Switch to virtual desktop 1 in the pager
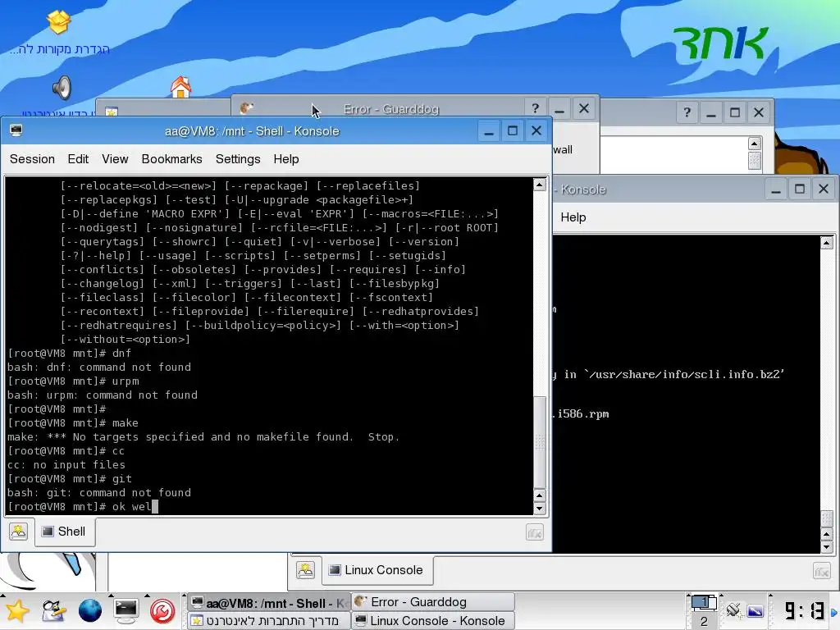Viewport: 840px width, 630px height. (703, 602)
